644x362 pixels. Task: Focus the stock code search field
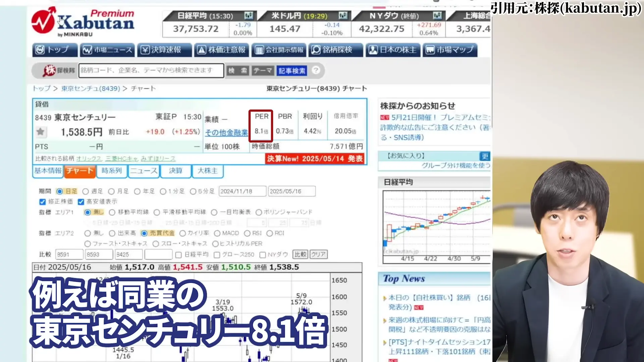(151, 70)
